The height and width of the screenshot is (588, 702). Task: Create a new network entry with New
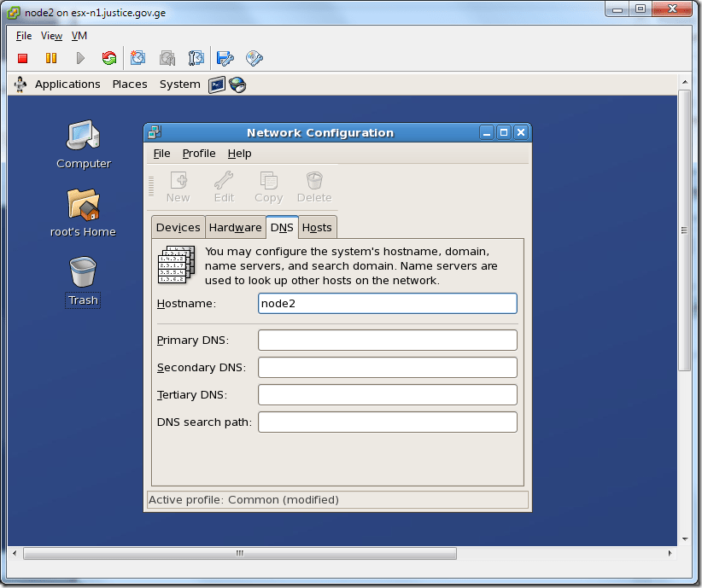coord(178,186)
